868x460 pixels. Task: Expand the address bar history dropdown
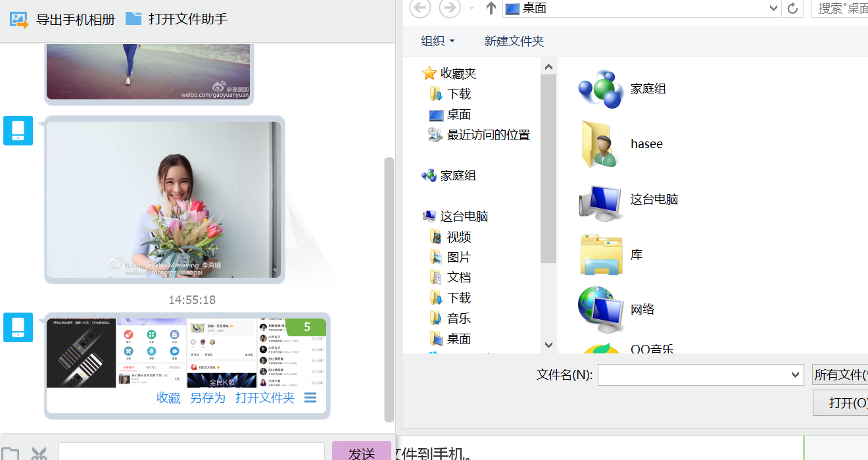click(774, 9)
